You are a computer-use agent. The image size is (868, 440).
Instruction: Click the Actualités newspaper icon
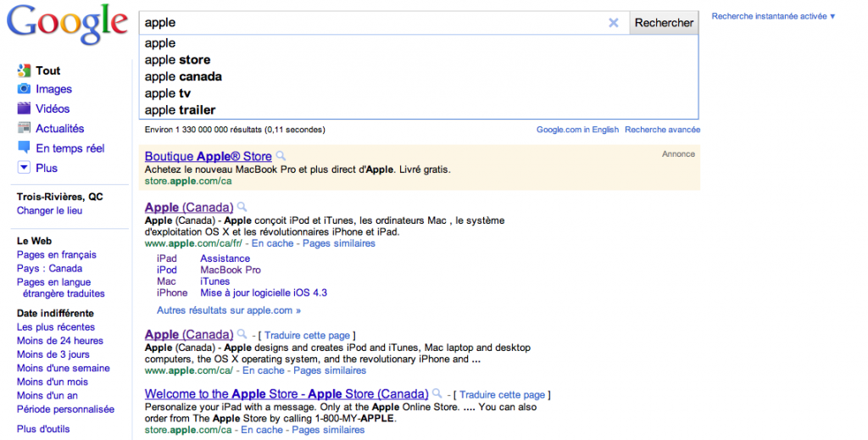pyautogui.click(x=24, y=128)
